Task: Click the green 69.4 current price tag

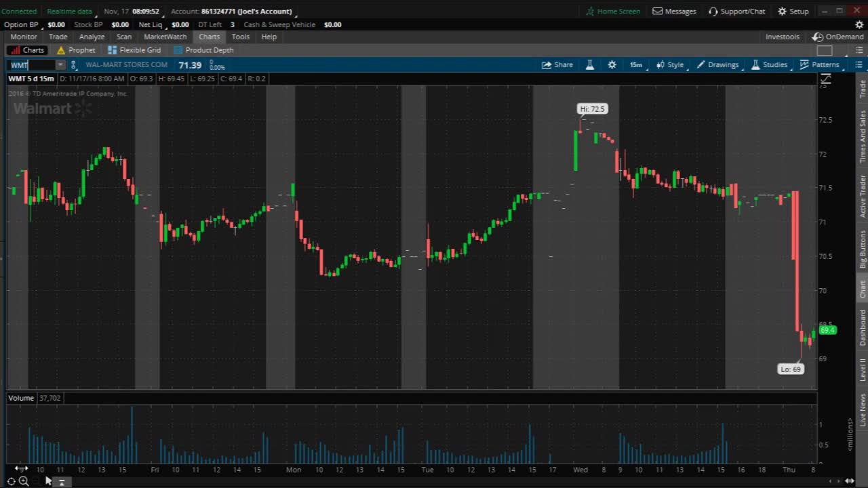Action: 827,330
